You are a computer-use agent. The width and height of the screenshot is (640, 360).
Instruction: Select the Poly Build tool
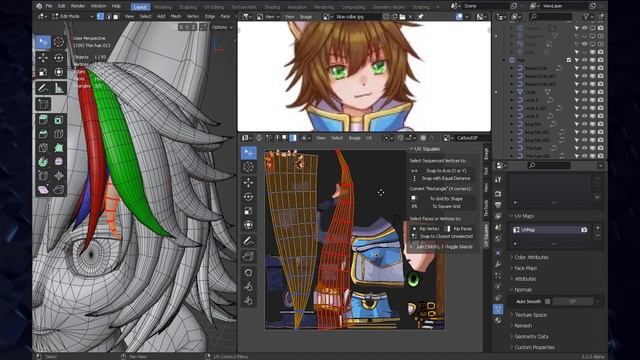pyautogui.click(x=59, y=148)
